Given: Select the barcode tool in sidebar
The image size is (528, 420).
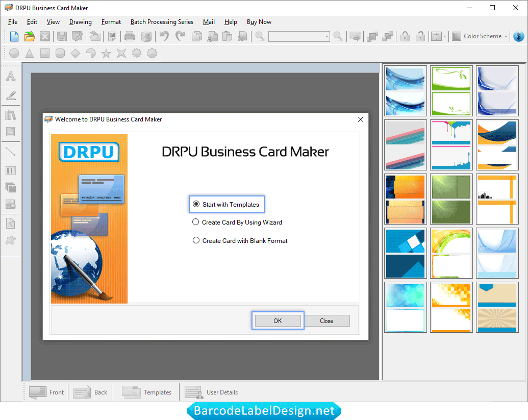Looking at the screenshot, I should [11, 170].
